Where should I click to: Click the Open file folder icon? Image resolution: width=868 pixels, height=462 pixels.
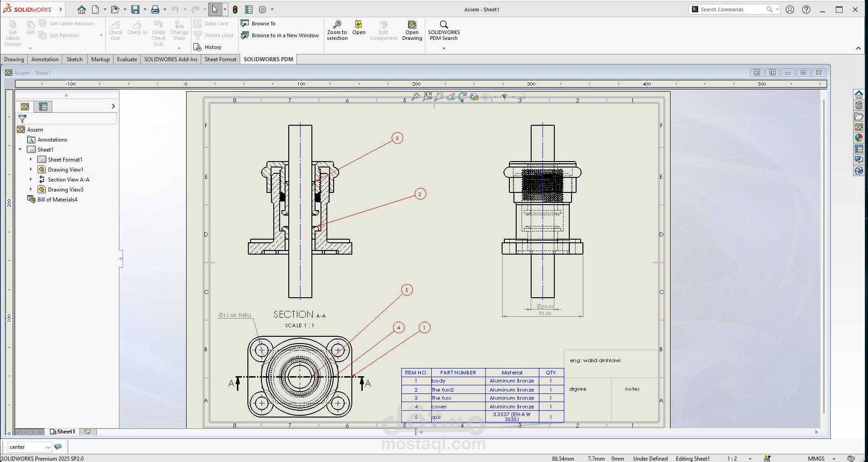pos(115,9)
